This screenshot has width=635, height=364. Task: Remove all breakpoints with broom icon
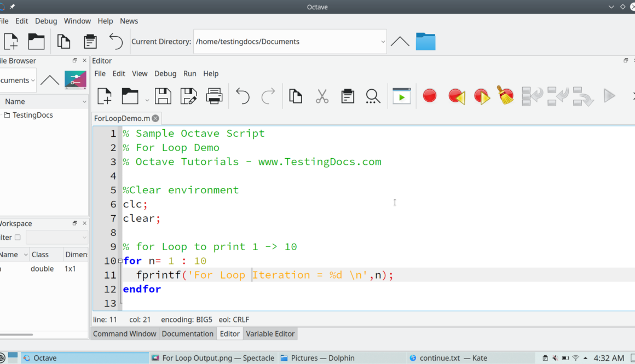[x=505, y=95]
